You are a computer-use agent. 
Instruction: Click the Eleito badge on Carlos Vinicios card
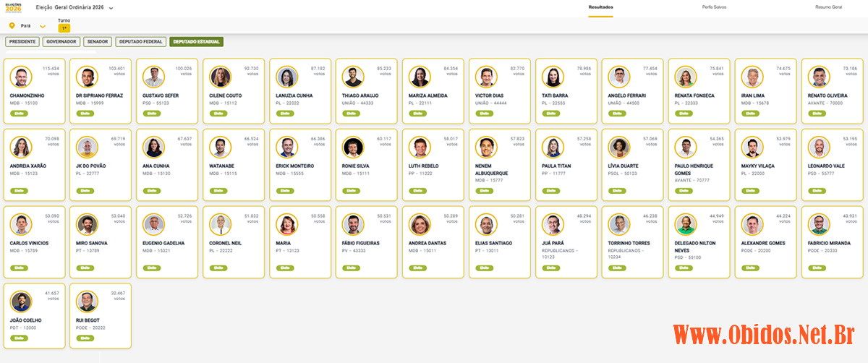coord(19,268)
